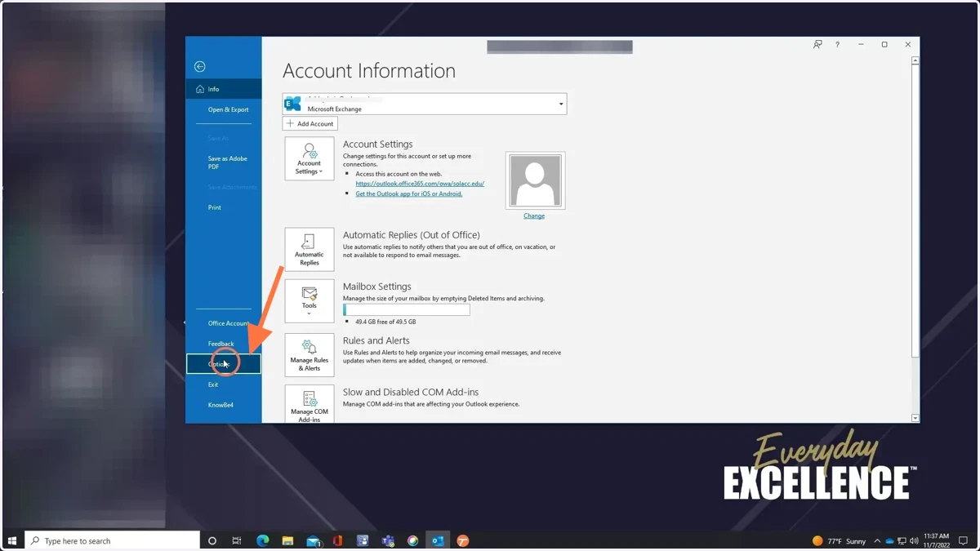Follow Get the Outlook app link
Screen dimensions: 980x551
click(409, 193)
